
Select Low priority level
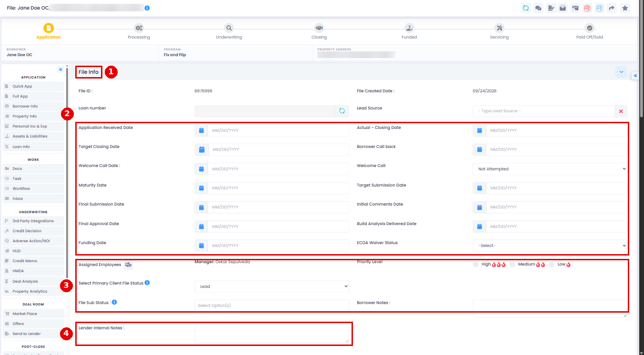(x=552, y=265)
